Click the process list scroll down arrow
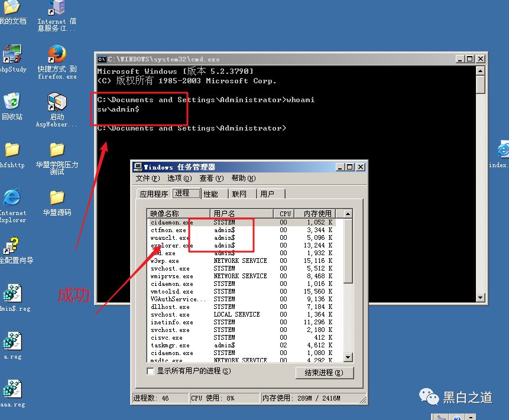The image size is (509, 420). (348, 357)
